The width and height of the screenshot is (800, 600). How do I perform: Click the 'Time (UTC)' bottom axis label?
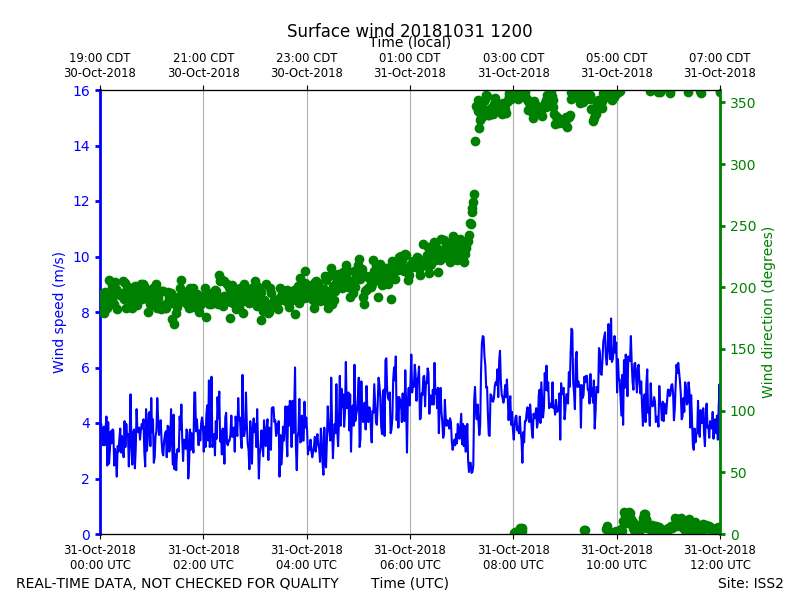click(x=410, y=583)
